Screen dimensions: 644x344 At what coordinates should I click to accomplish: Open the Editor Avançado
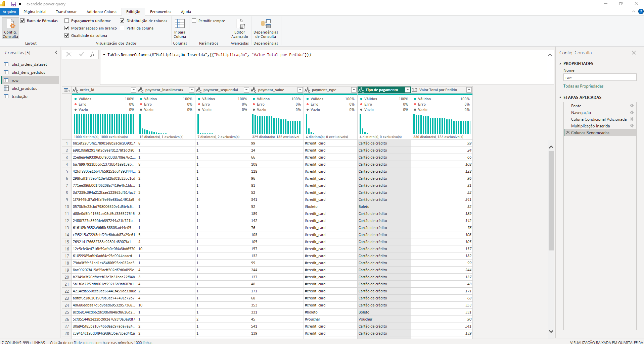click(x=239, y=28)
